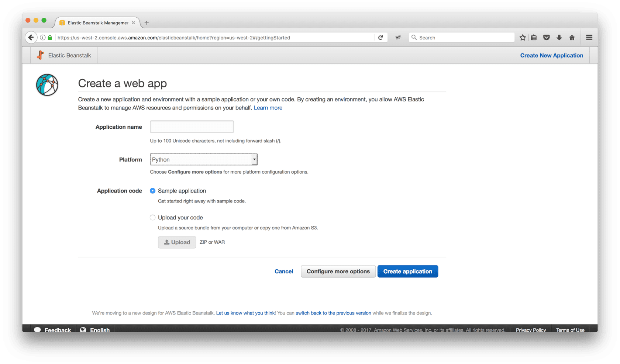Screen dimensions: 620x364
Task: Click the green padlock security icon
Action: point(50,38)
